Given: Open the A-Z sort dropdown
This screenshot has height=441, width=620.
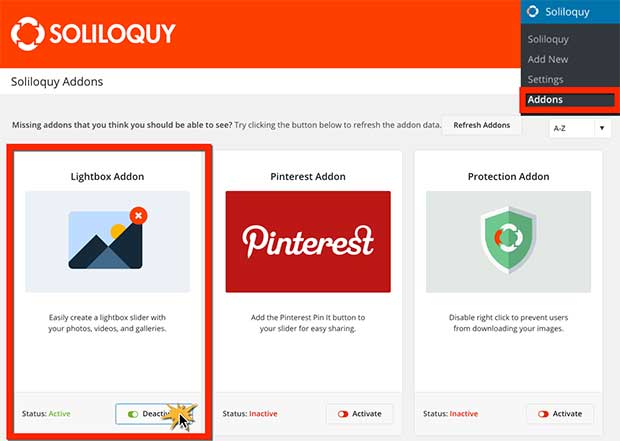Looking at the screenshot, I should tap(580, 128).
